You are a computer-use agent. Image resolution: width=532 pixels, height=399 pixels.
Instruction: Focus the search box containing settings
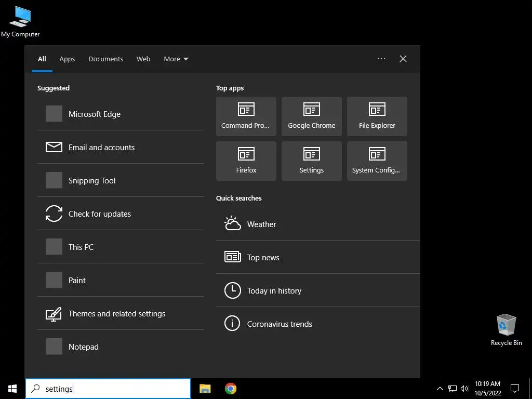[108, 389]
